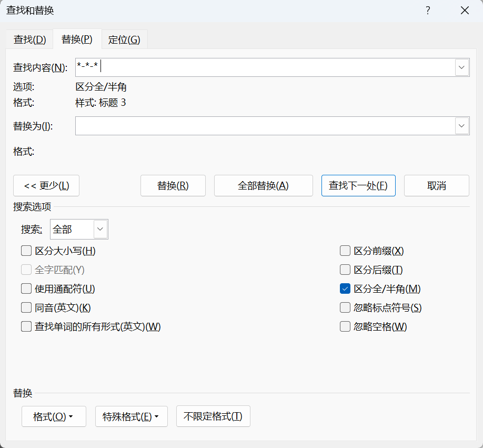Close the Find and Replace dialog

tap(465, 11)
